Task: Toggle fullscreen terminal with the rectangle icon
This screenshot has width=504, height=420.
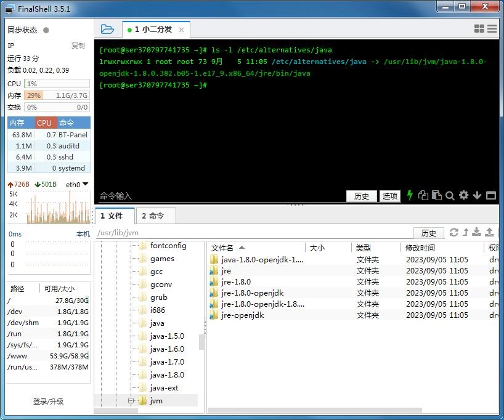Action: coord(491,195)
